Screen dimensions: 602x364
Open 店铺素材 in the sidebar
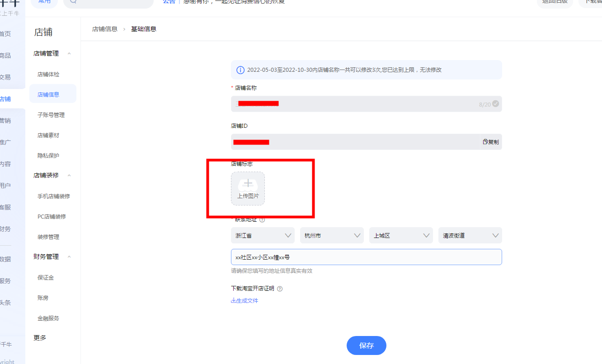48,135
